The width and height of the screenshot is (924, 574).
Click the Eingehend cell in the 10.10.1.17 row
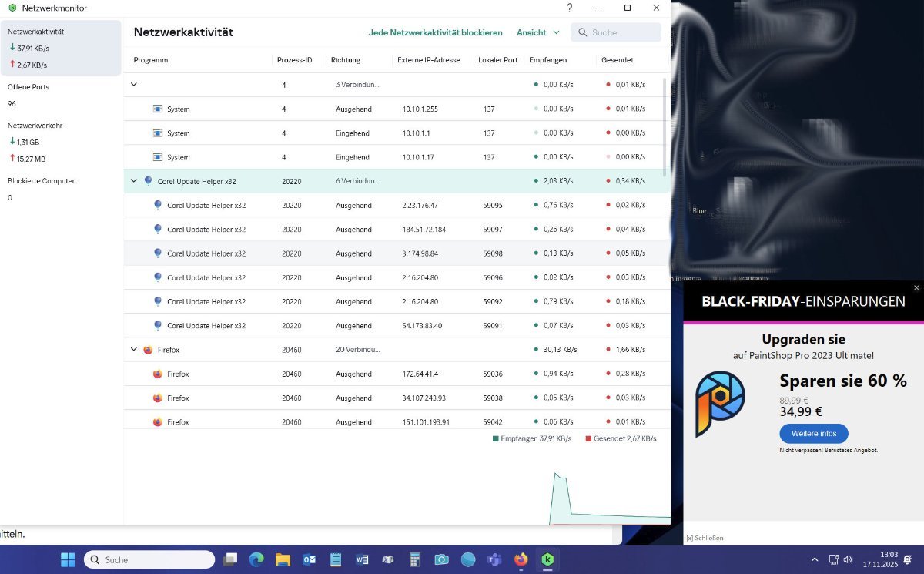pos(353,157)
